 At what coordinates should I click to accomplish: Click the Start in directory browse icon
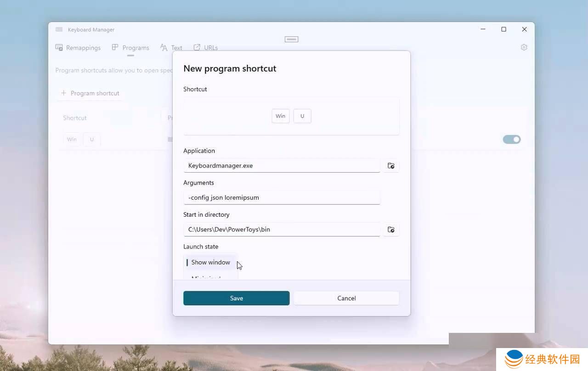(391, 230)
